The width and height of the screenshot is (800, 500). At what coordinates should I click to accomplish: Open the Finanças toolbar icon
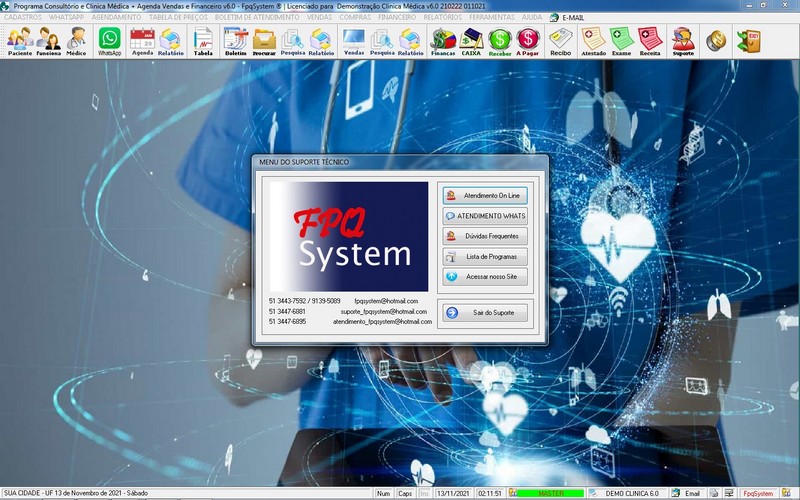click(443, 41)
